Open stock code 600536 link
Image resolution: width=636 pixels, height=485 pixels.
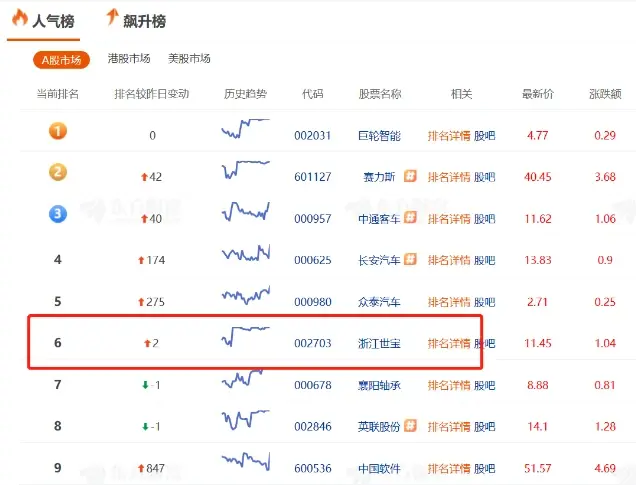point(312,468)
